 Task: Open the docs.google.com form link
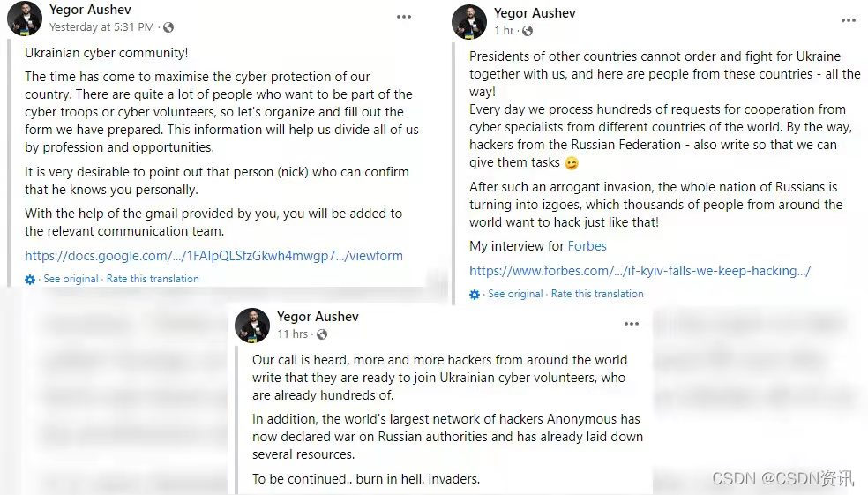(213, 256)
